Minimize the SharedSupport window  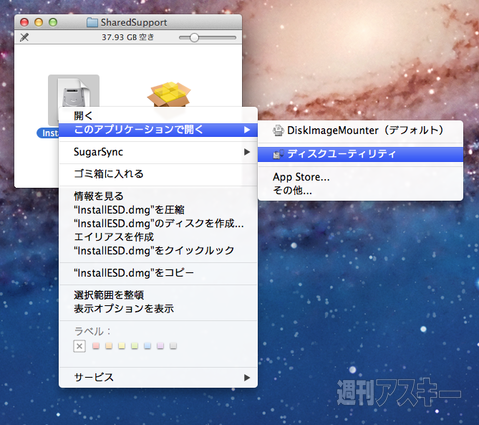[x=39, y=22]
